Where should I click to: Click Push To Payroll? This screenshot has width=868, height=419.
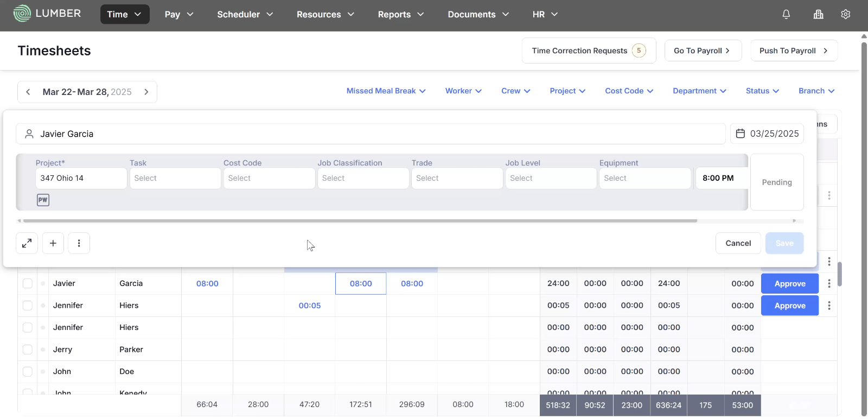(x=794, y=50)
